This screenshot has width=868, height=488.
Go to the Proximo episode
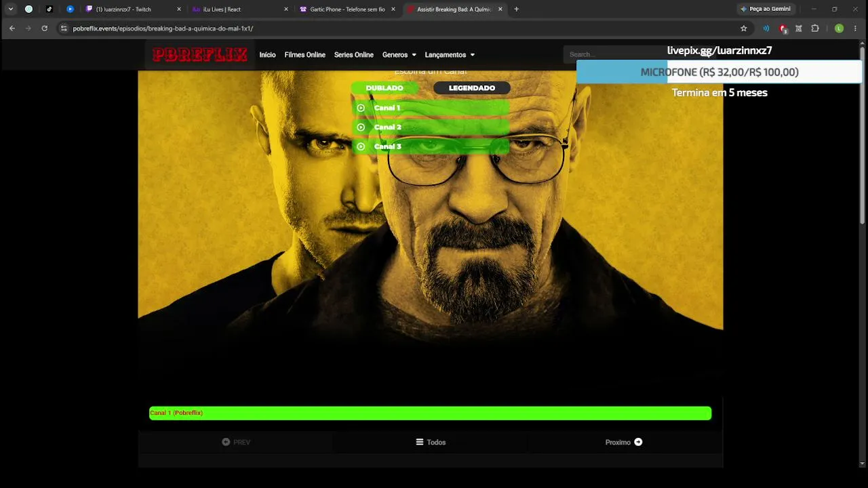(624, 443)
